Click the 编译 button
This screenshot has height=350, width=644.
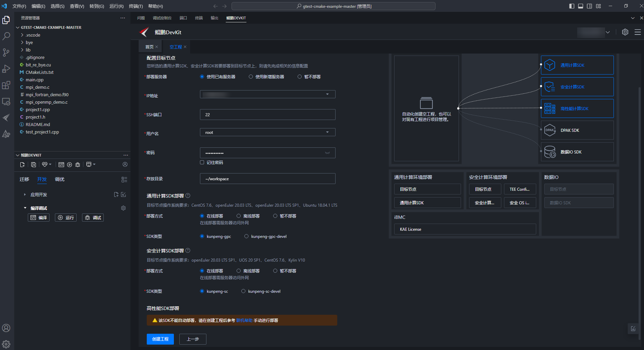(39, 218)
